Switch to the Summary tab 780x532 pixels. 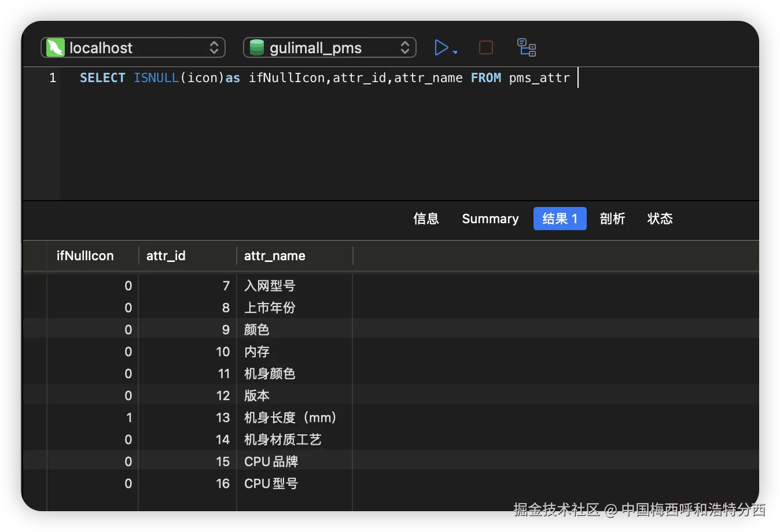click(x=490, y=219)
